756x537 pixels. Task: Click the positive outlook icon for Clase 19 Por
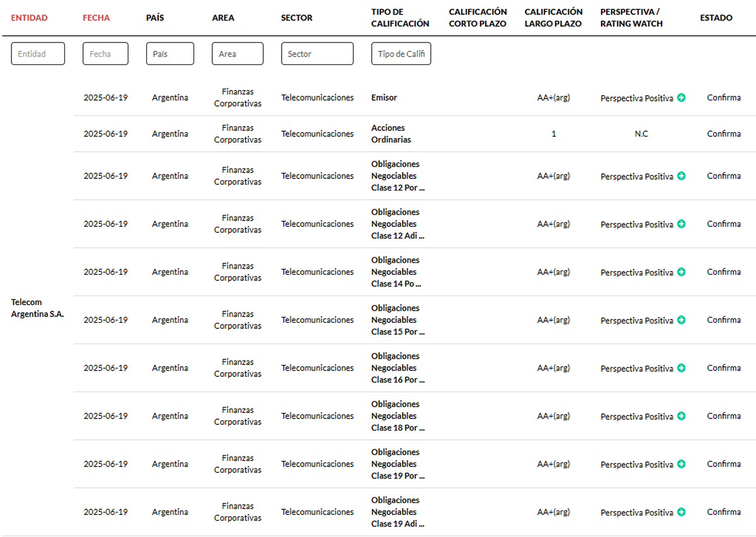tap(681, 464)
